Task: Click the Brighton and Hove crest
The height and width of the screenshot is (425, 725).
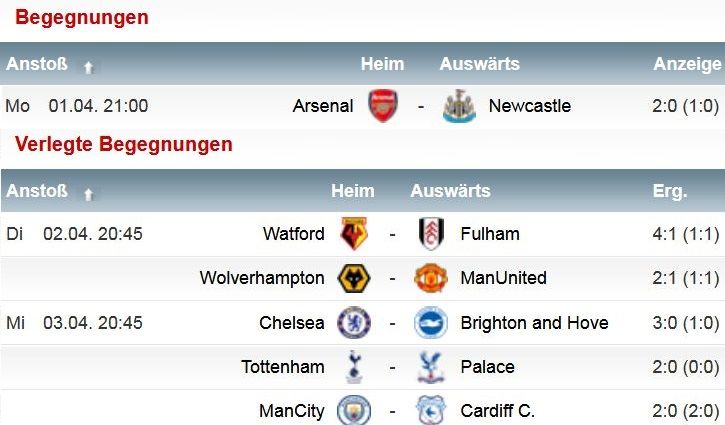Action: tap(431, 322)
